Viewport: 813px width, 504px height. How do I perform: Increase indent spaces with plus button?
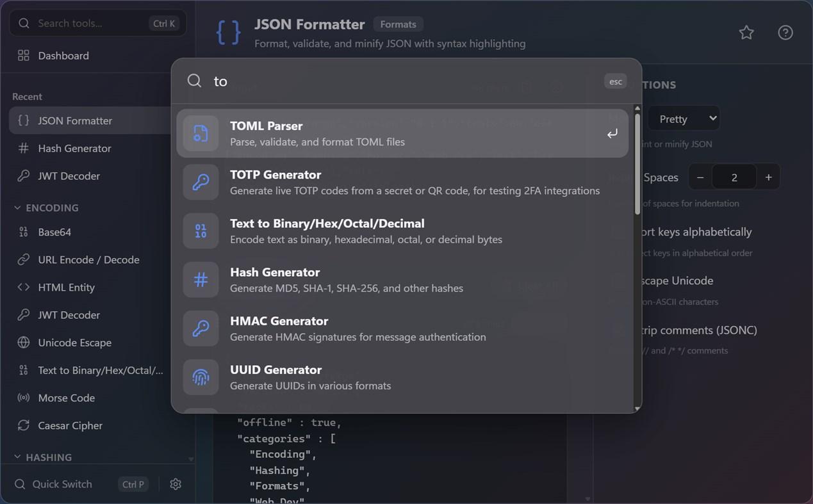768,177
